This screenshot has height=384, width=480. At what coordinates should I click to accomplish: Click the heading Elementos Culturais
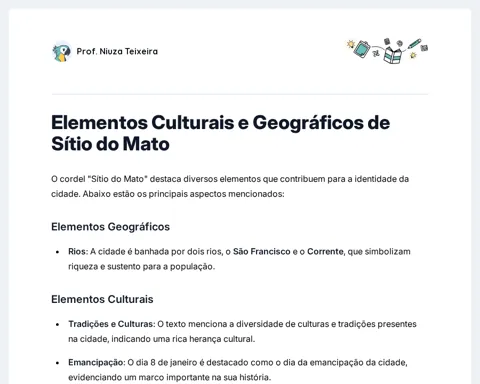(x=102, y=299)
